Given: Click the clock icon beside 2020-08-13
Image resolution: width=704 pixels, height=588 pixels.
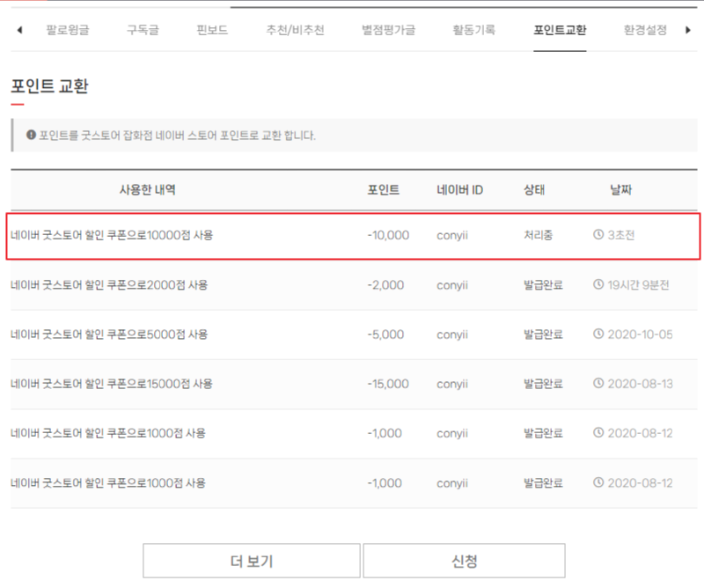Looking at the screenshot, I should [x=599, y=384].
